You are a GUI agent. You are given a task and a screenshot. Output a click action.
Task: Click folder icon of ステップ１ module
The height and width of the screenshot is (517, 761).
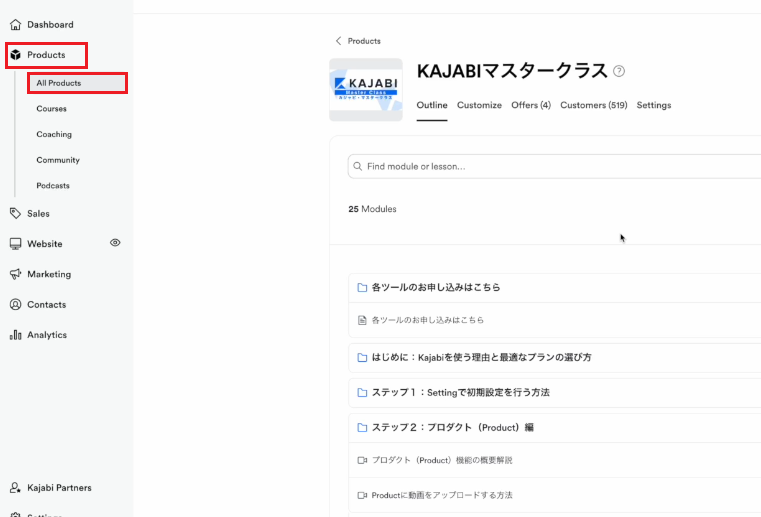coord(362,393)
